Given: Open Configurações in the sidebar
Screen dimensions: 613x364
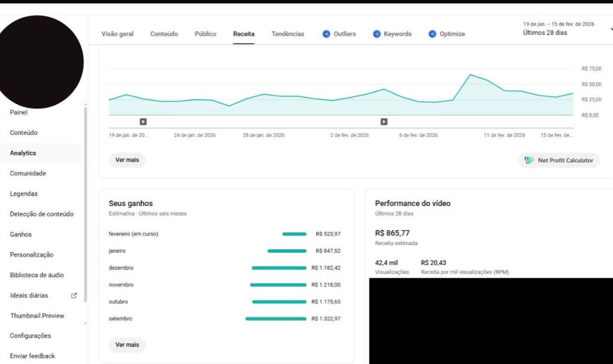Looking at the screenshot, I should point(30,336).
